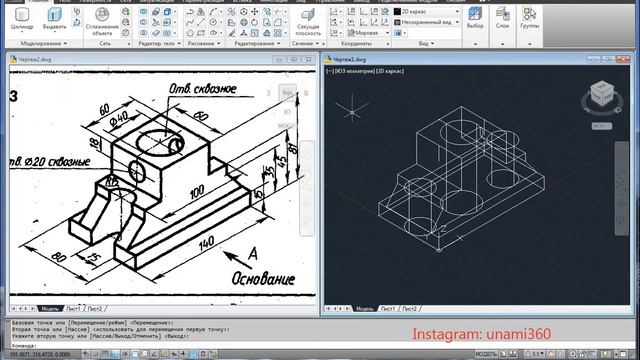Click the МСК button below the ViewCube
Image resolution: width=640 pixels, height=360 pixels.
pyautogui.click(x=602, y=126)
